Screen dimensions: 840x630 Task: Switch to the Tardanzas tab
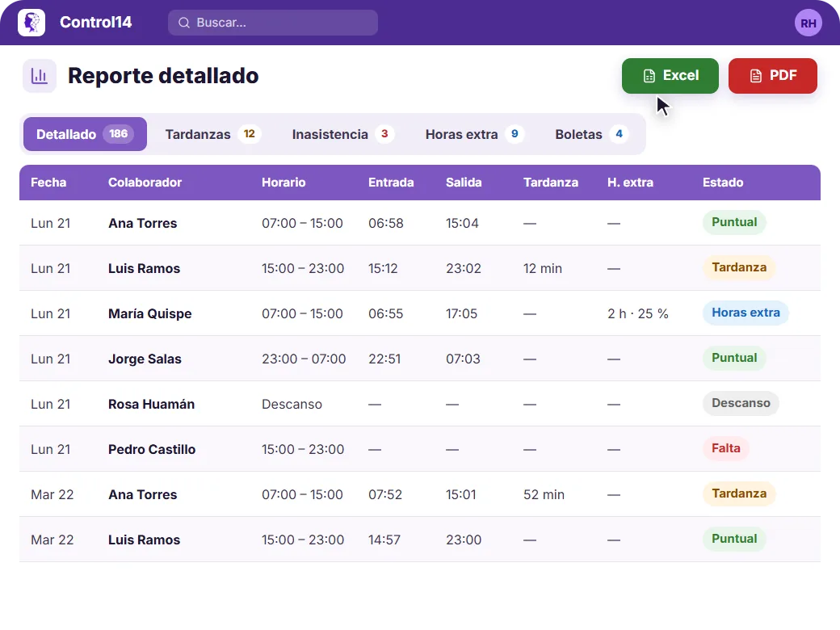click(x=212, y=134)
